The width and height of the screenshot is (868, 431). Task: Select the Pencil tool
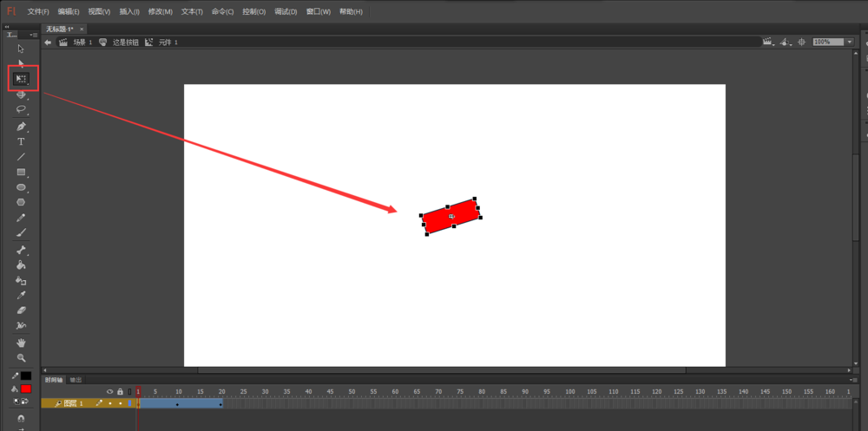21,218
